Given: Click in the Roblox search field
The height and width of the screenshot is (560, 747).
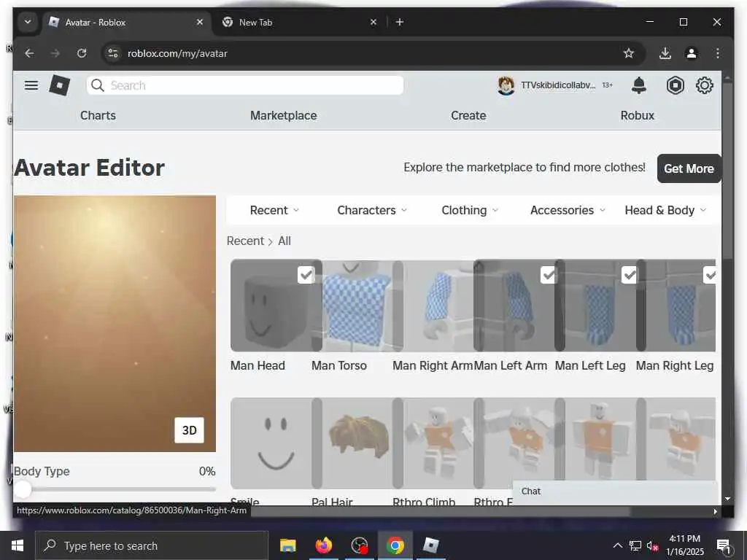Looking at the screenshot, I should 245,85.
